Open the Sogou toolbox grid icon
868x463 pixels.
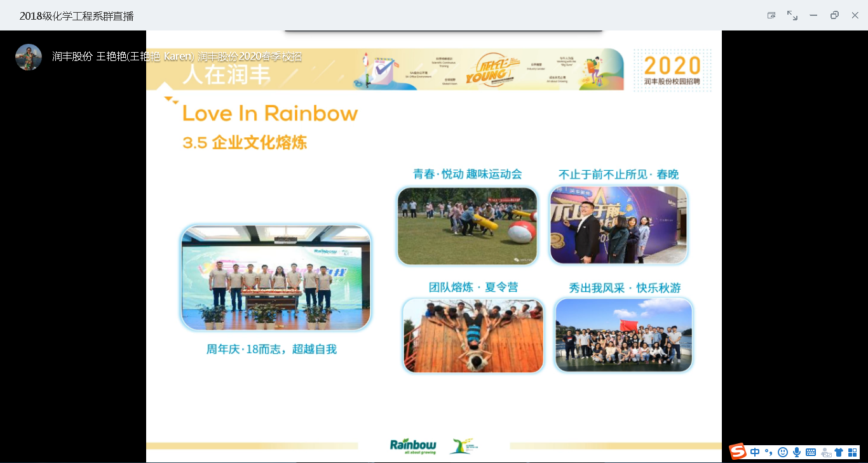pyautogui.click(x=852, y=452)
